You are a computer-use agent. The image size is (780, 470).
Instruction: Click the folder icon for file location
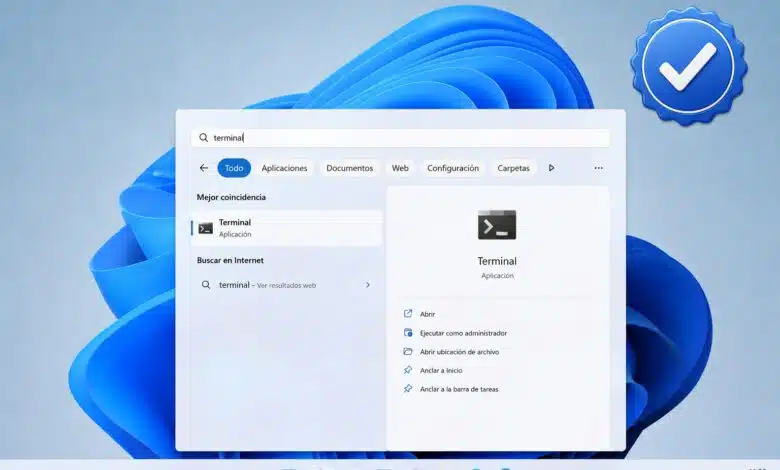[408, 351]
